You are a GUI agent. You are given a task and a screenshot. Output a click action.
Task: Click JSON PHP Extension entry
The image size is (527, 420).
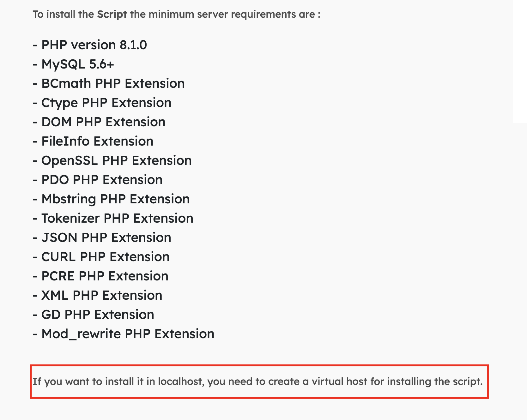click(102, 237)
